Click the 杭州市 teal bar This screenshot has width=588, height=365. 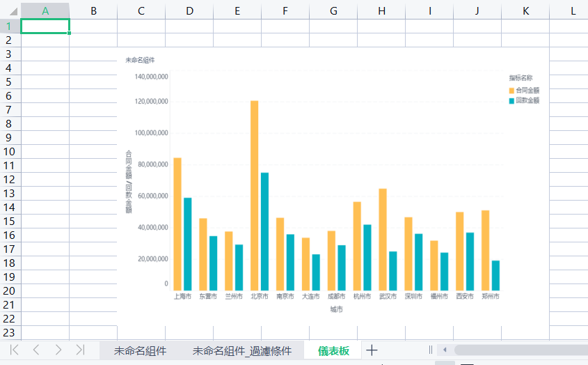coord(367,258)
